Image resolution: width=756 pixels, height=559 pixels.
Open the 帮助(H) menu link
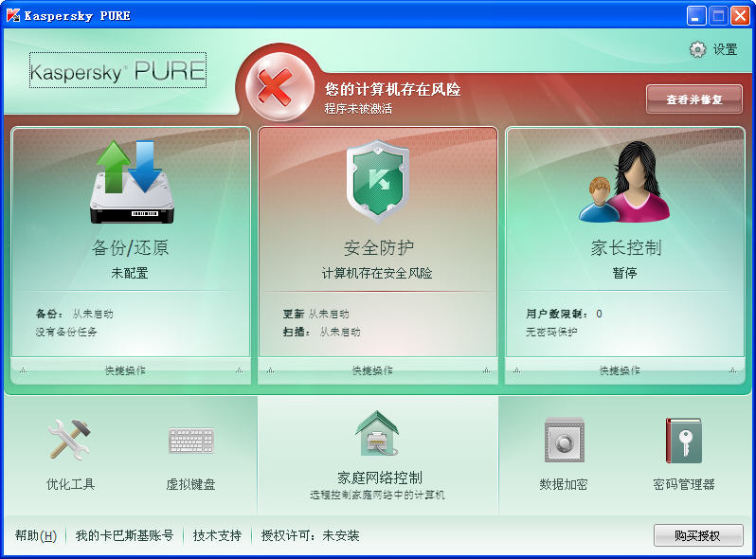tap(36, 535)
